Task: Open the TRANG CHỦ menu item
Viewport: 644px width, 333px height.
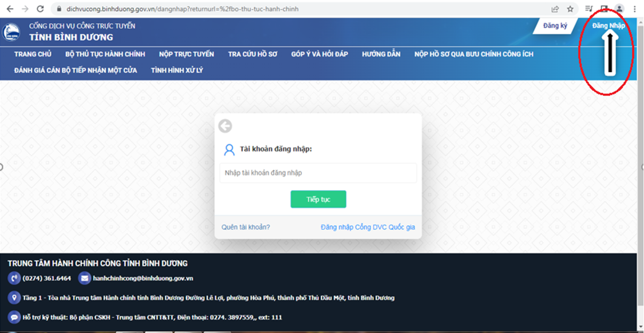Action: (x=33, y=54)
